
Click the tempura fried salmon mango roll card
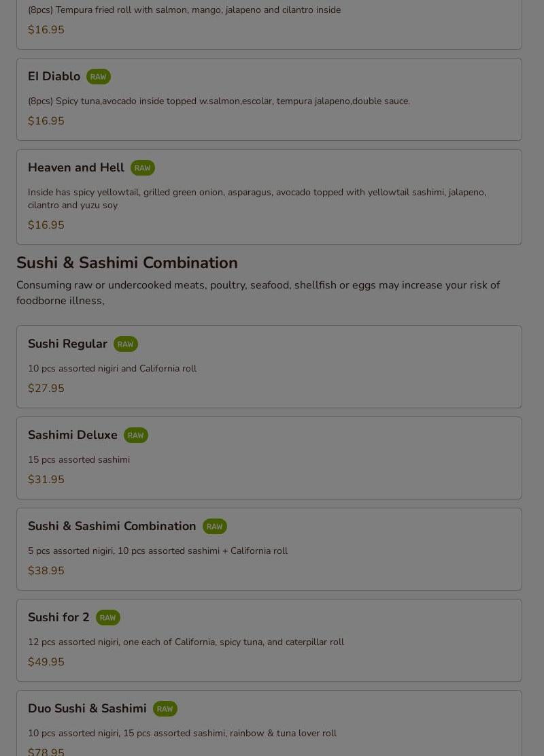pyautogui.click(x=269, y=24)
